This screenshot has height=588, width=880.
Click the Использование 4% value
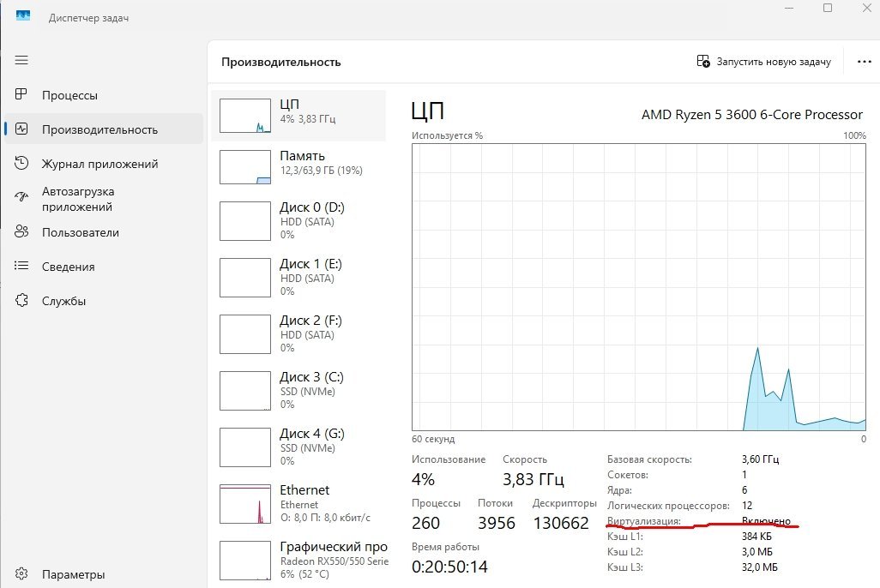[x=423, y=480]
